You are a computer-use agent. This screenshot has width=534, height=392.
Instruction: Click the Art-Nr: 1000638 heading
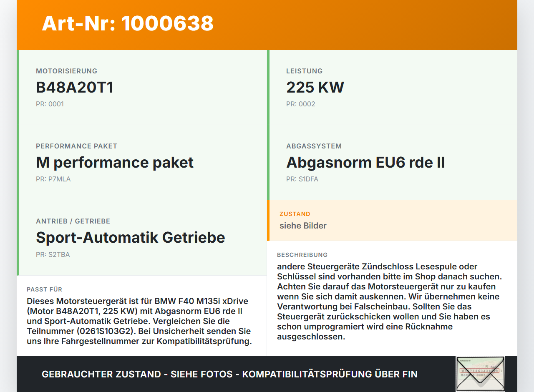coord(128,23)
